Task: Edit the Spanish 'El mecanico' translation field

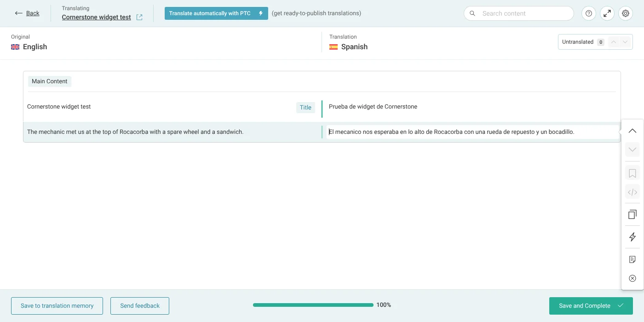Action: point(472,132)
